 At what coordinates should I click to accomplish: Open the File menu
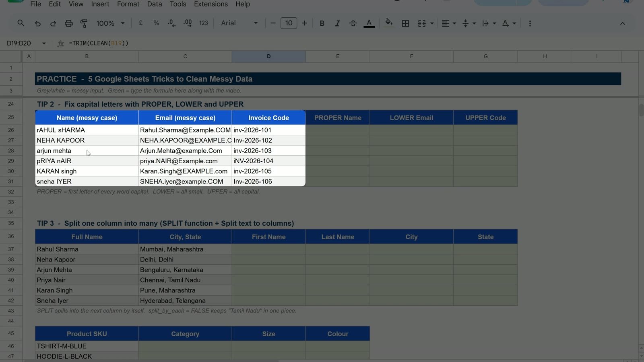[x=35, y=4]
